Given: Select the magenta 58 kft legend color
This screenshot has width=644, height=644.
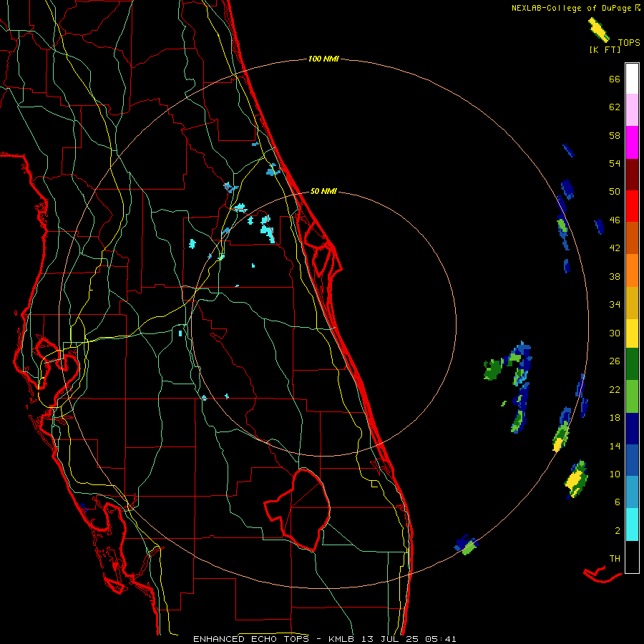Looking at the screenshot, I should point(632,142).
